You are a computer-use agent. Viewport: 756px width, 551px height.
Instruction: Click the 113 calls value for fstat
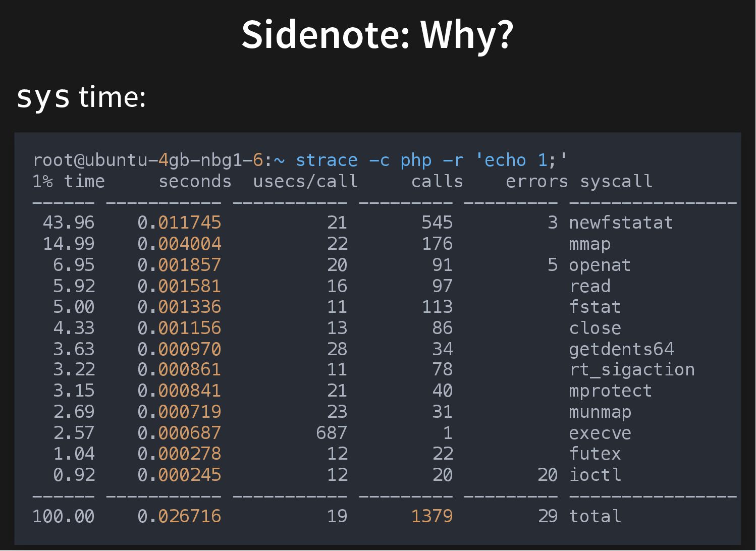pyautogui.click(x=437, y=307)
